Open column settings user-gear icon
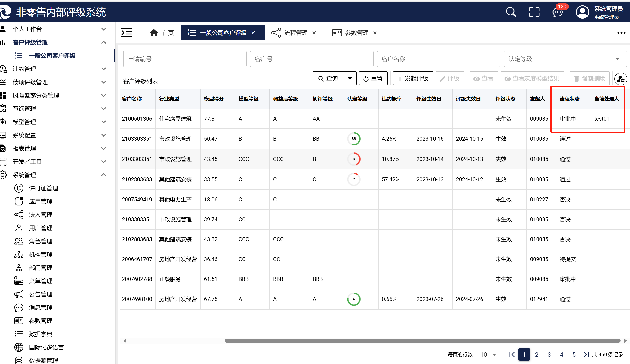 coord(620,79)
